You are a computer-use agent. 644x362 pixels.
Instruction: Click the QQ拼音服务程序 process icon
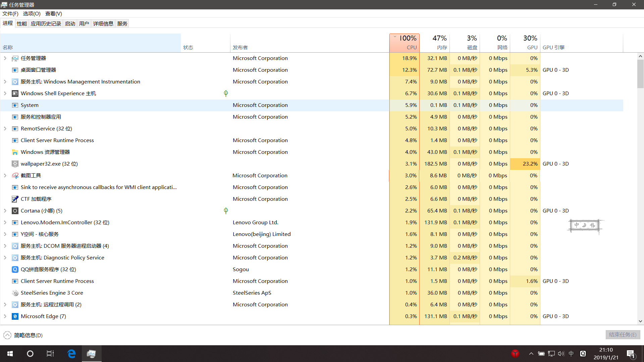15,269
